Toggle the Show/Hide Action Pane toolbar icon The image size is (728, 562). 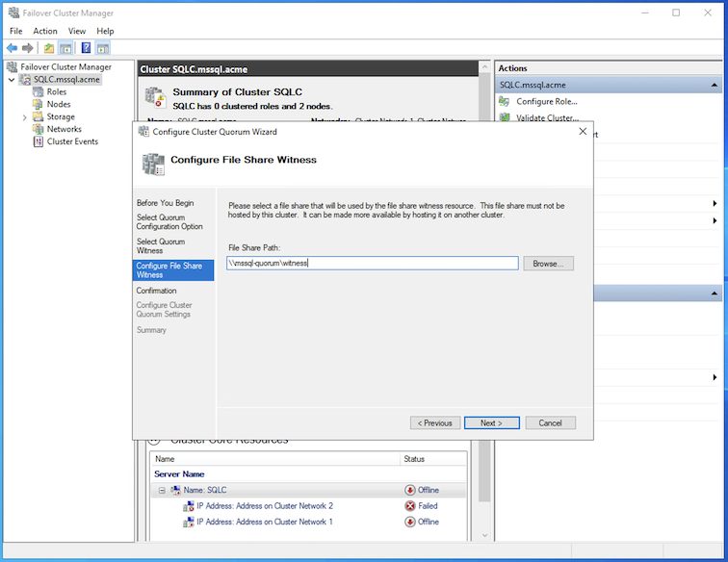103,48
